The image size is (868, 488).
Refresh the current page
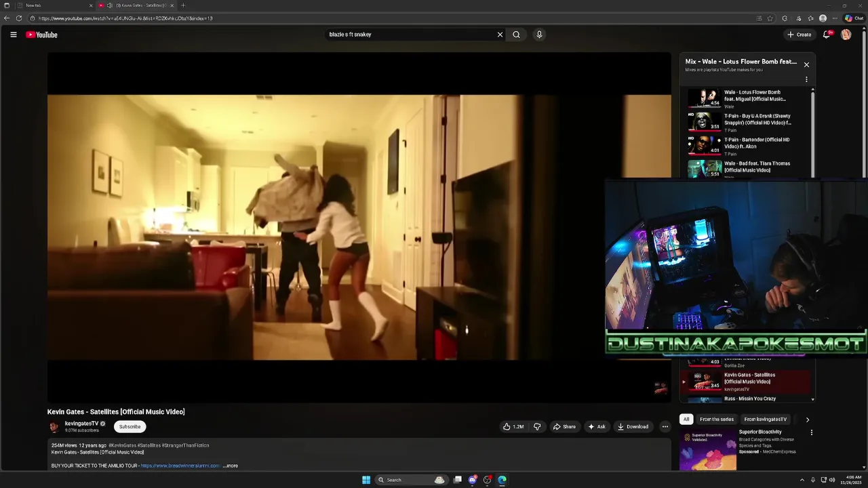pos(19,18)
